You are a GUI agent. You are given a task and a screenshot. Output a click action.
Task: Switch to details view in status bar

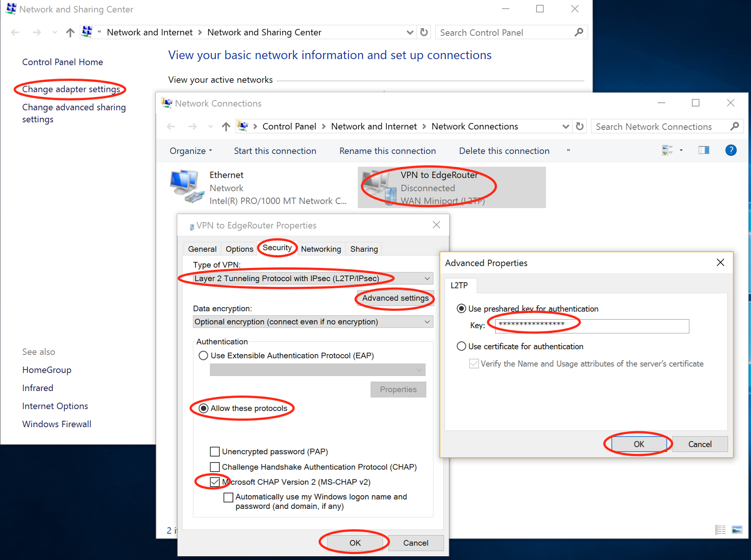720,530
